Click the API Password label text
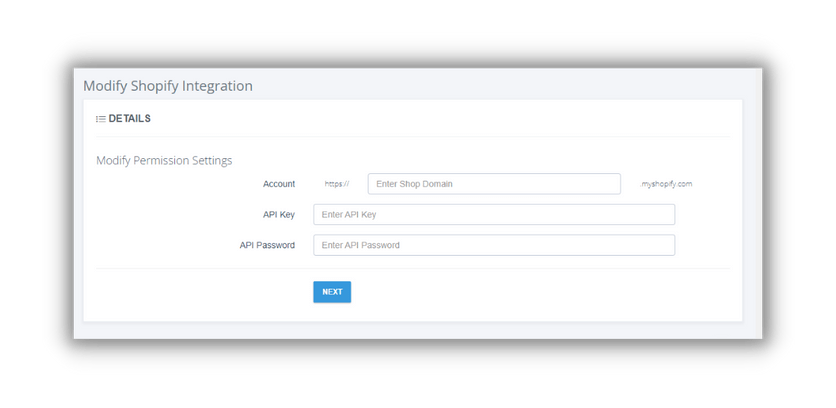Viewport: 836px width, 408px height. pyautogui.click(x=267, y=245)
